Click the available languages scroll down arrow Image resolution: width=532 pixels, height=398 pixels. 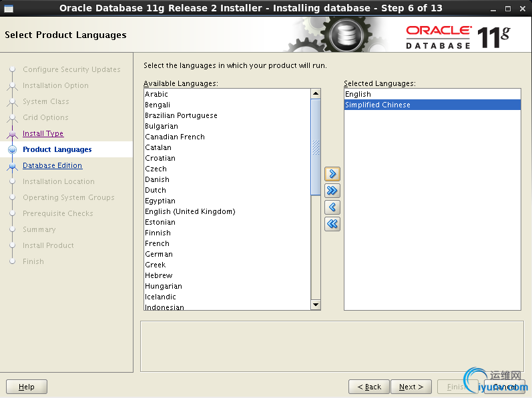(x=316, y=305)
